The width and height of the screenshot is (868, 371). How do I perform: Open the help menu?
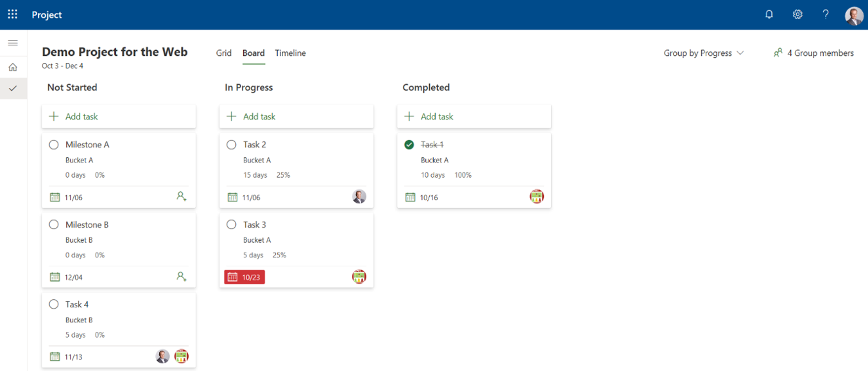point(826,13)
